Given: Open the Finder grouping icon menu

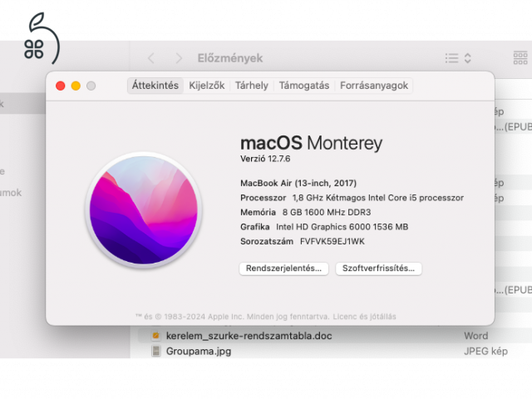Looking at the screenshot, I should (520, 58).
